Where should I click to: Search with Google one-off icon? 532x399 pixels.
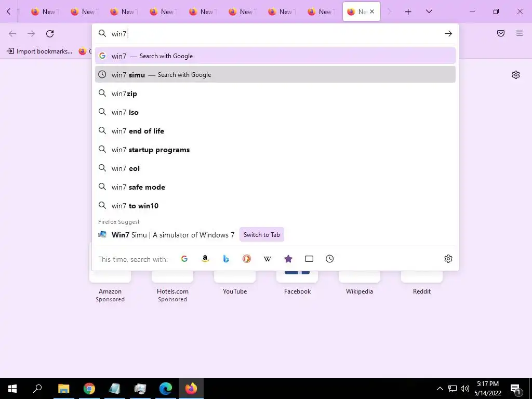184,259
